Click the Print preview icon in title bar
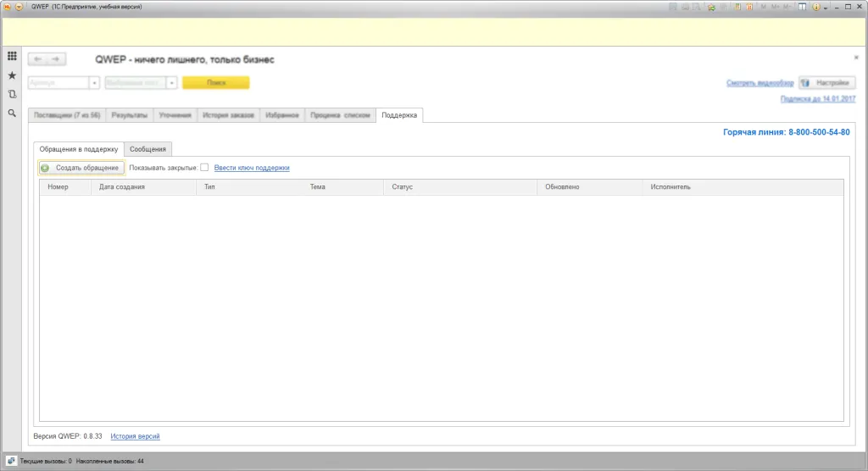Image resolution: width=868 pixels, height=471 pixels. tap(697, 7)
